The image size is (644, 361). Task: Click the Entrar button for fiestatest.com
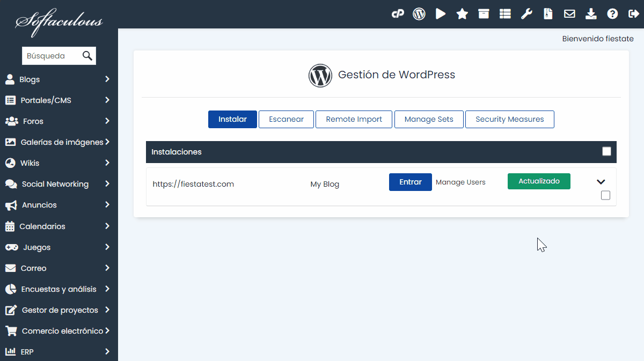pos(411,182)
